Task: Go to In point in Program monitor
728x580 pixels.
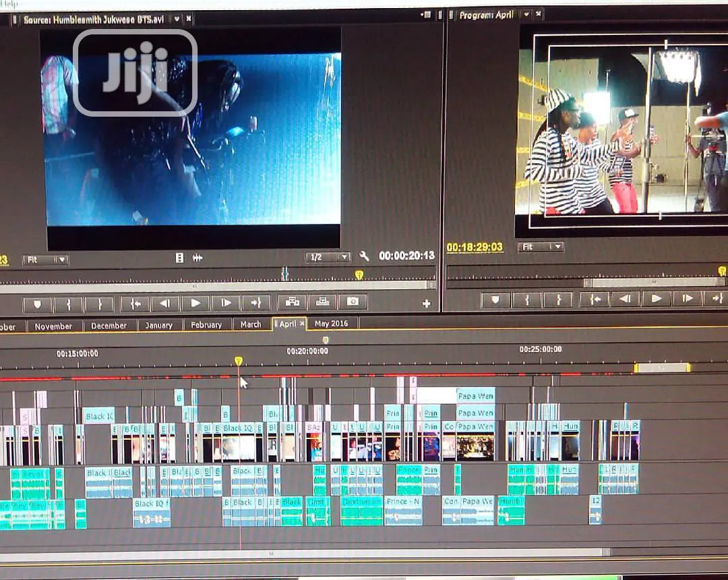Action: click(595, 299)
